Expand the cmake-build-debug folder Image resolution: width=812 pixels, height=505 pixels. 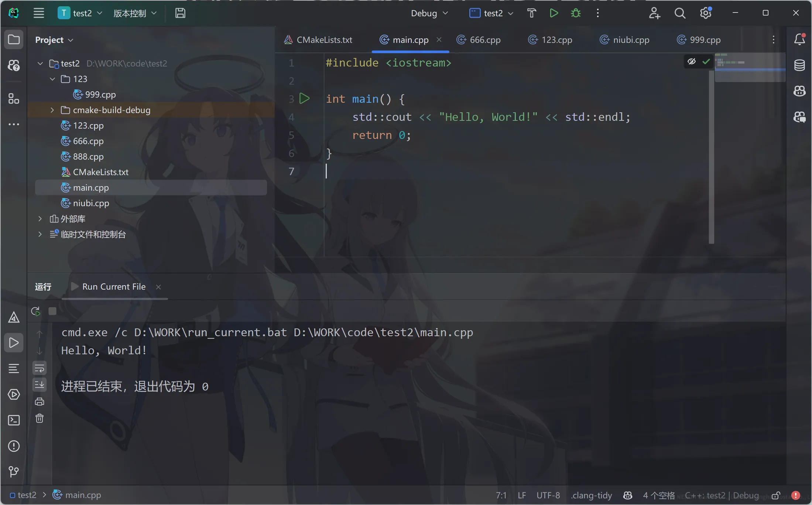pyautogui.click(x=52, y=110)
